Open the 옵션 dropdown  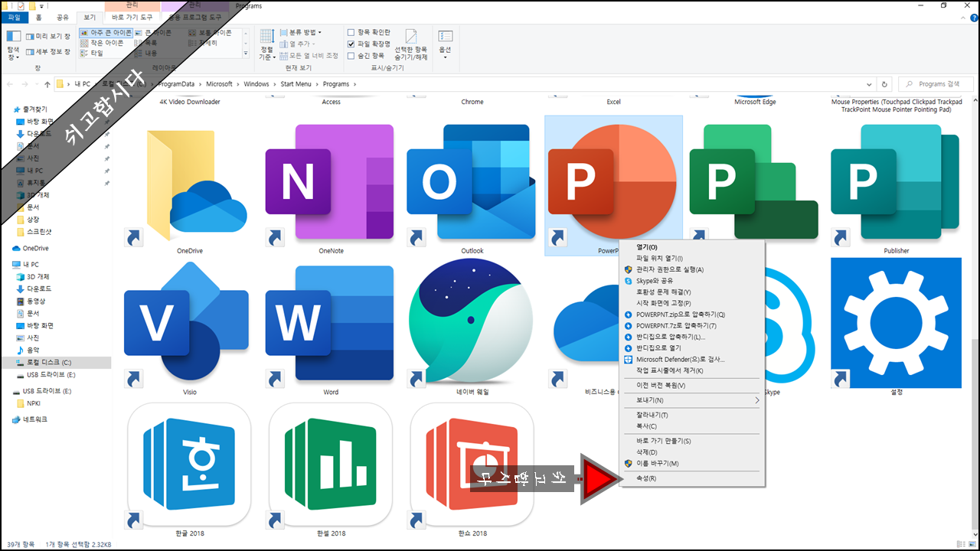pos(445,44)
